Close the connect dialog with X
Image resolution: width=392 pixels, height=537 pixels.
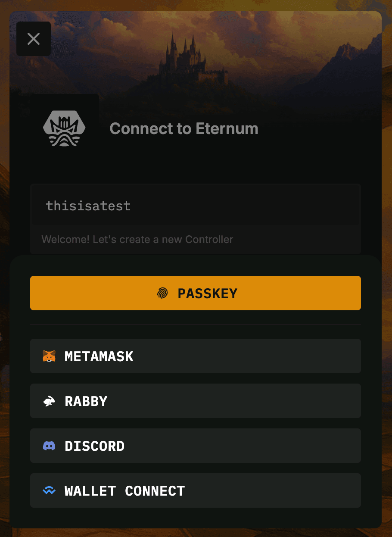click(x=34, y=39)
